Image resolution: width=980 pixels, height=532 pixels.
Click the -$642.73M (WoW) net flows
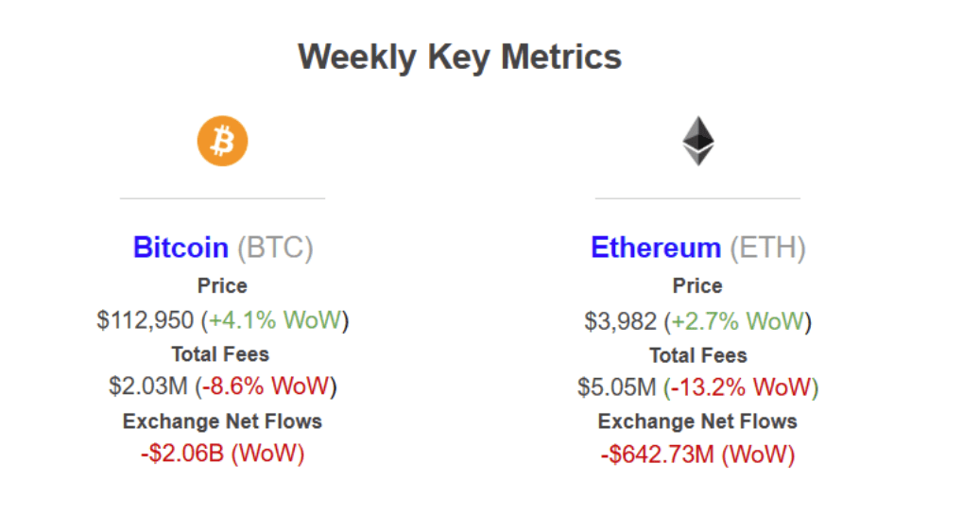[x=697, y=455]
